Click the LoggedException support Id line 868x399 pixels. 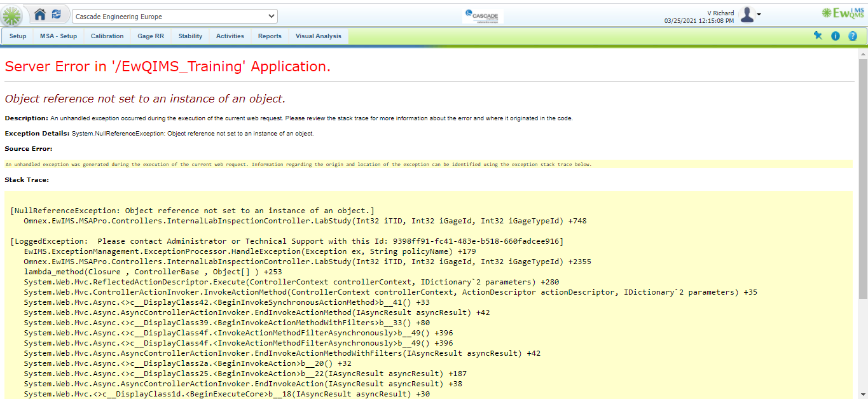pyautogui.click(x=287, y=241)
